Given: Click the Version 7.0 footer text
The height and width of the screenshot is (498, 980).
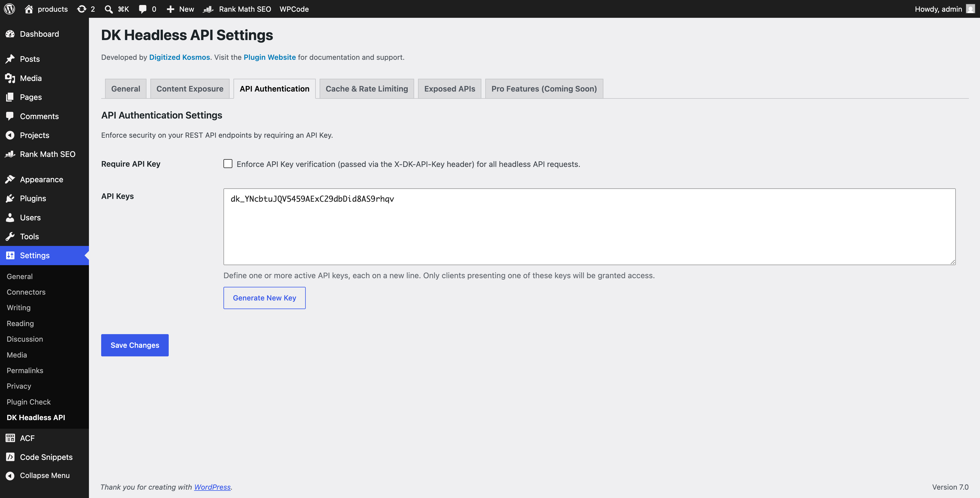Looking at the screenshot, I should [x=950, y=487].
